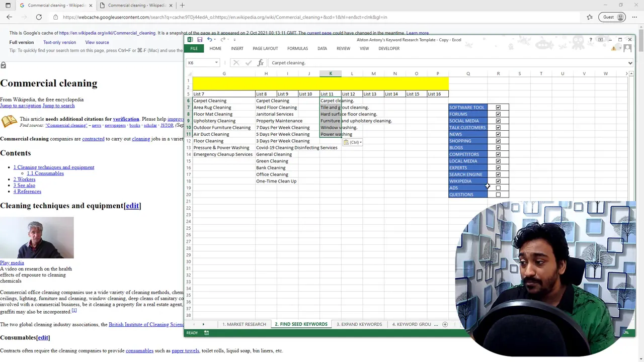This screenshot has height=362, width=644.
Task: Click the Save icon in Quick Access Toolbar
Action: (x=200, y=39)
